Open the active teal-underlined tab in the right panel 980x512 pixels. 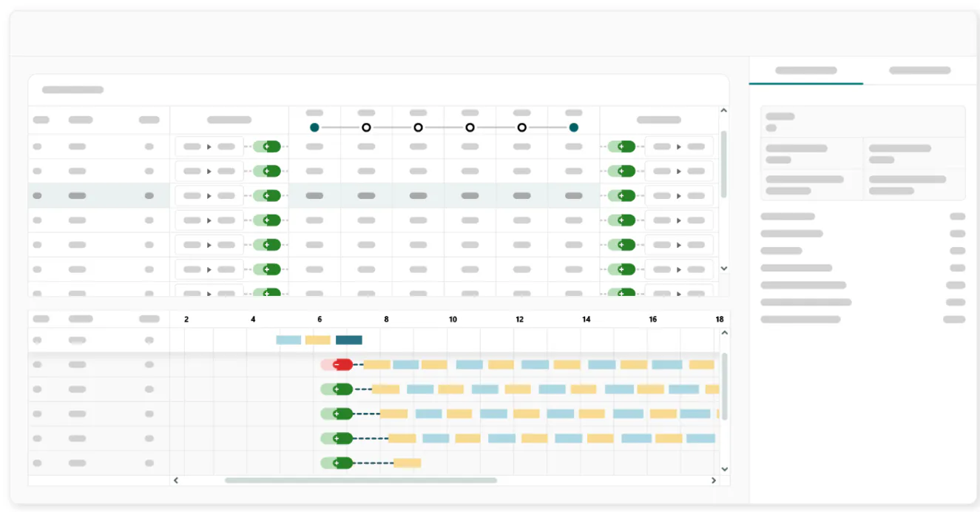coord(806,71)
